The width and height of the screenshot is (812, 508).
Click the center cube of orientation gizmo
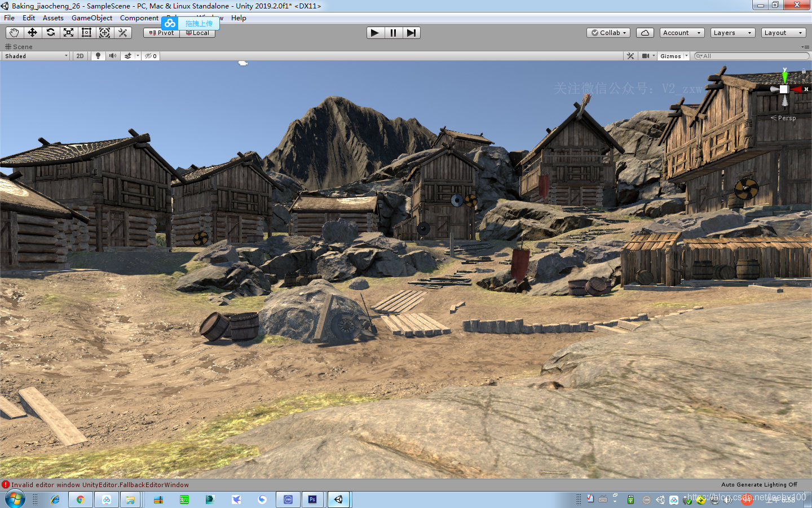click(x=784, y=89)
